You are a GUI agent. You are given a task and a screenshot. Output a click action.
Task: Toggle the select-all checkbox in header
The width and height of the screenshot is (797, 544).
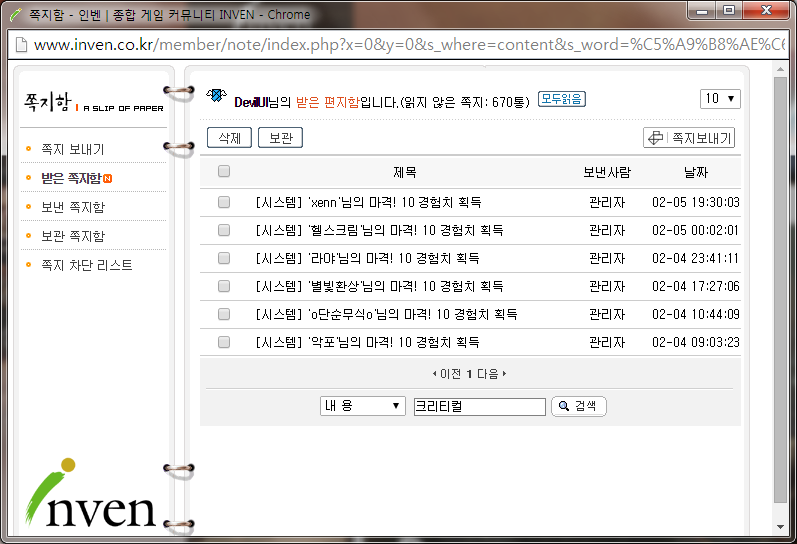point(224,172)
